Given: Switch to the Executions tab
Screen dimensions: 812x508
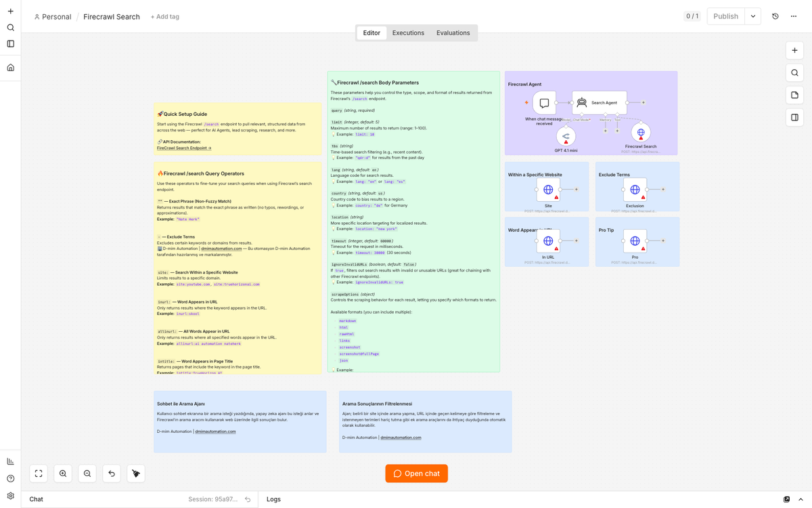Looking at the screenshot, I should coord(408,33).
